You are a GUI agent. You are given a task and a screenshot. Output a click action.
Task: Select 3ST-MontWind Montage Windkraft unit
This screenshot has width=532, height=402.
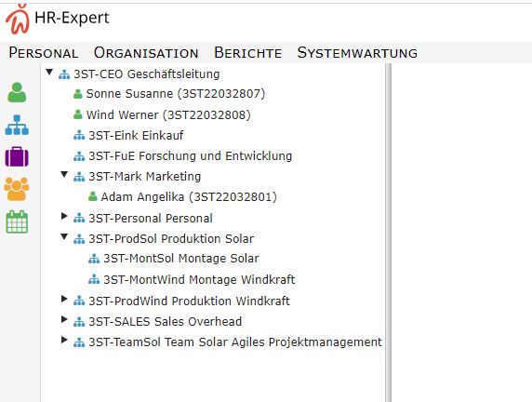click(x=199, y=279)
